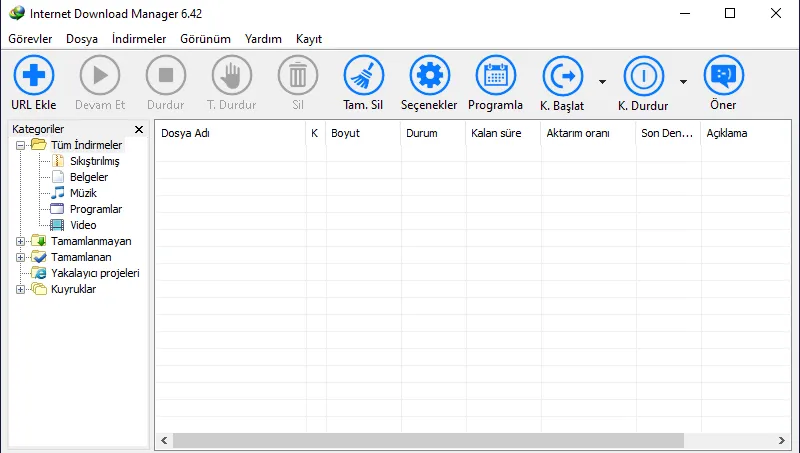Select Kuyruklar label in tree
Screen dimensions: 800x453
pyautogui.click(x=73, y=289)
